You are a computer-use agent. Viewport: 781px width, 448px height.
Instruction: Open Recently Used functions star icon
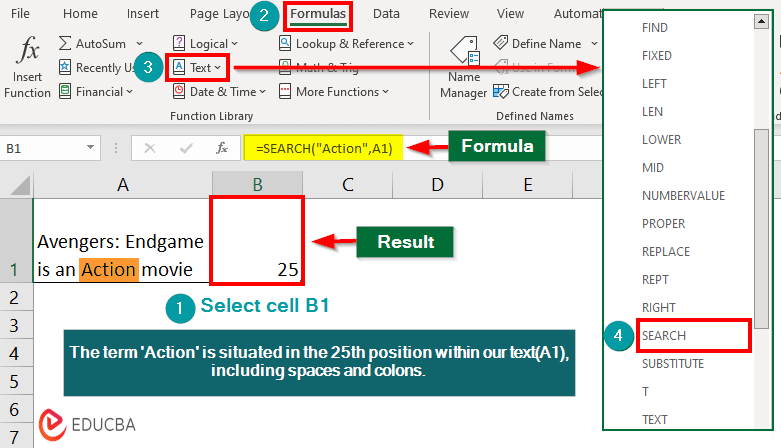(65, 67)
